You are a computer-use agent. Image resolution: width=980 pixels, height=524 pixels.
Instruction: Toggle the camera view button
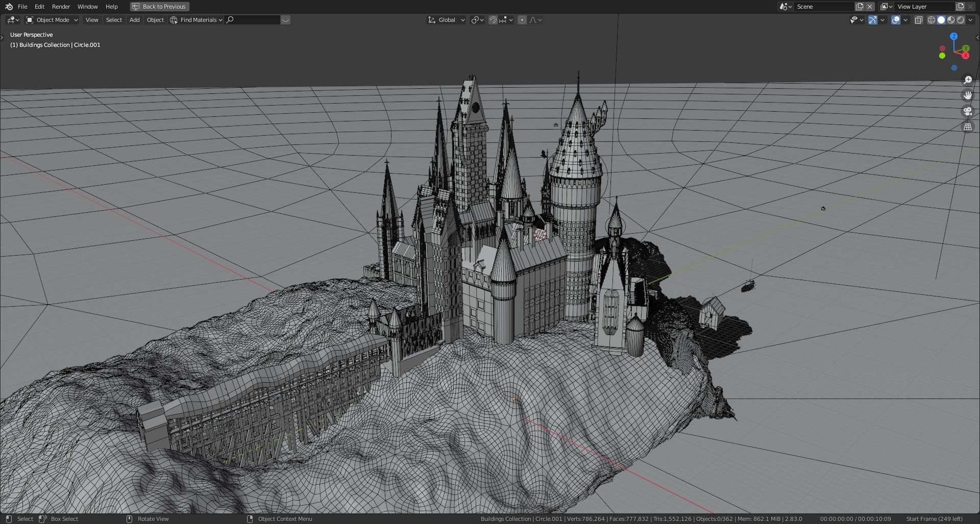pyautogui.click(x=968, y=111)
